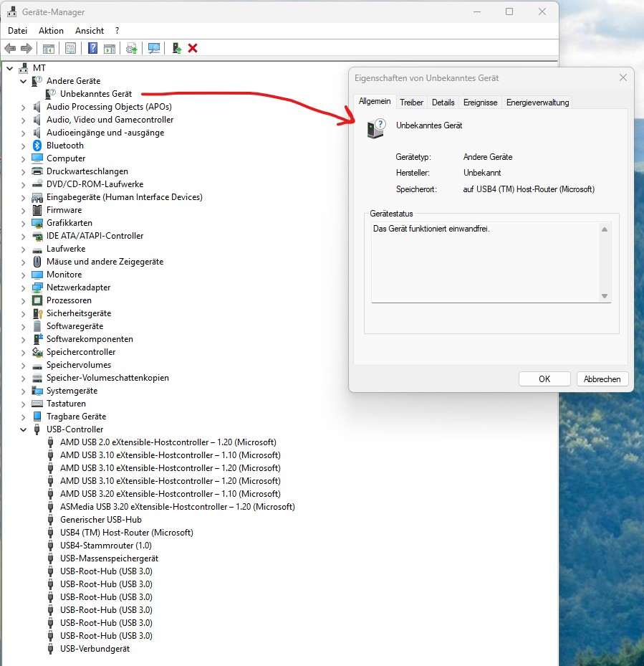Click the blue Help toolbar icon

92,49
